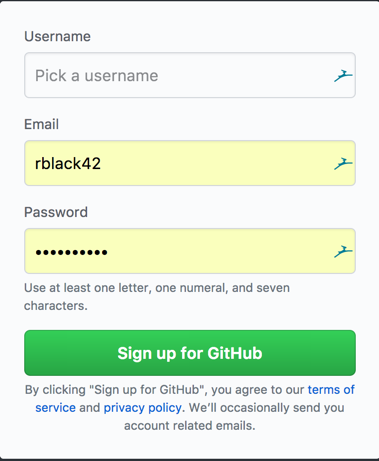This screenshot has height=461, width=379.
Task: Click the 'service' link word on second line
Action: [x=55, y=408]
